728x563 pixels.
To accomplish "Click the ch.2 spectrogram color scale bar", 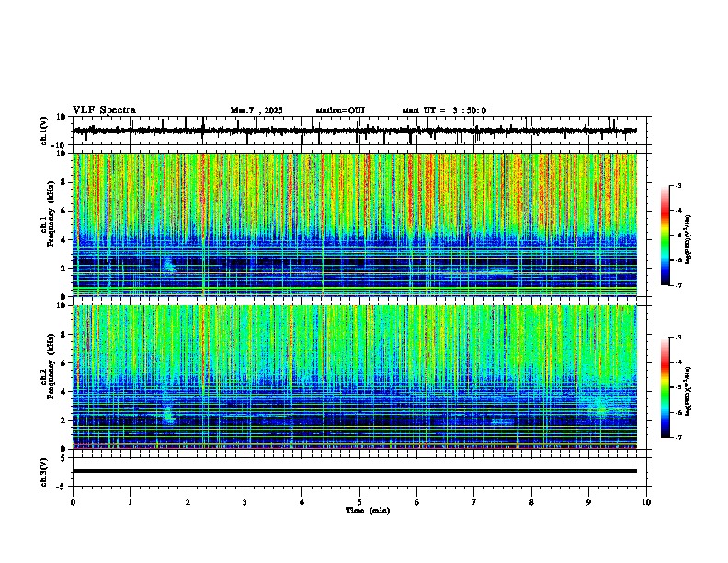I will click(x=665, y=387).
